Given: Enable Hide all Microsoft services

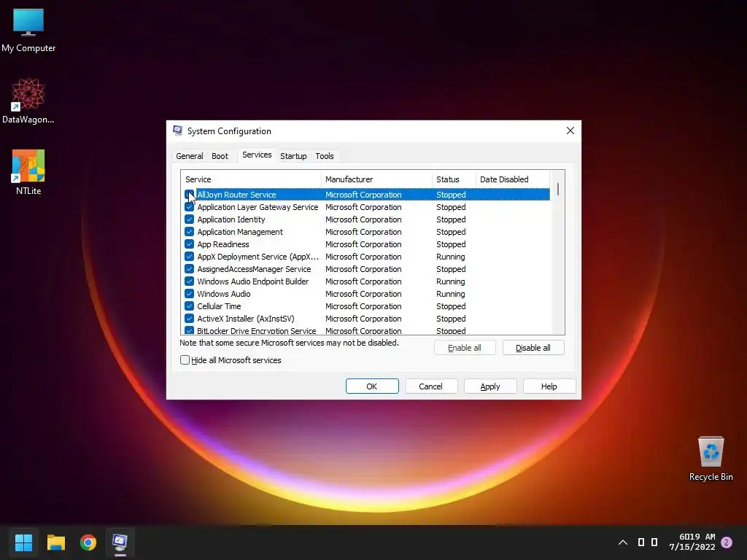Looking at the screenshot, I should coord(185,360).
